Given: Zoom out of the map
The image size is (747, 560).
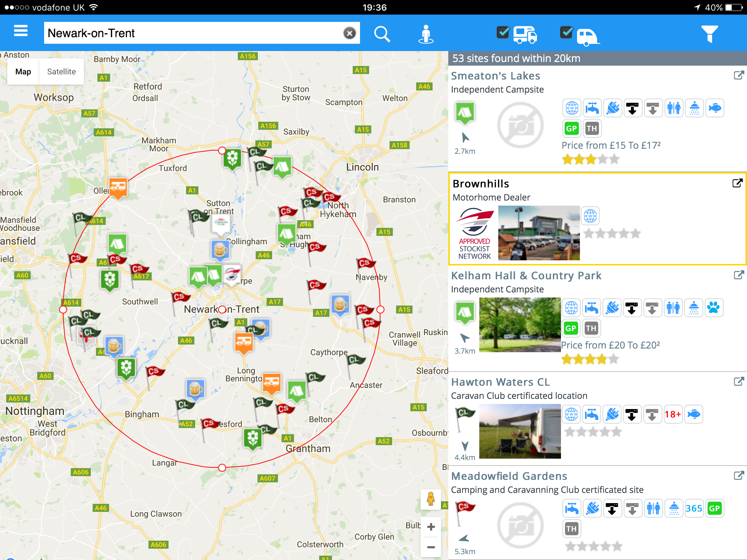Looking at the screenshot, I should (x=431, y=547).
